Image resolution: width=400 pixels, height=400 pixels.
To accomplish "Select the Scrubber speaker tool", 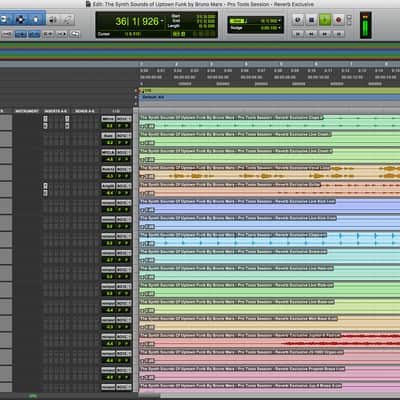I will [x=53, y=20].
